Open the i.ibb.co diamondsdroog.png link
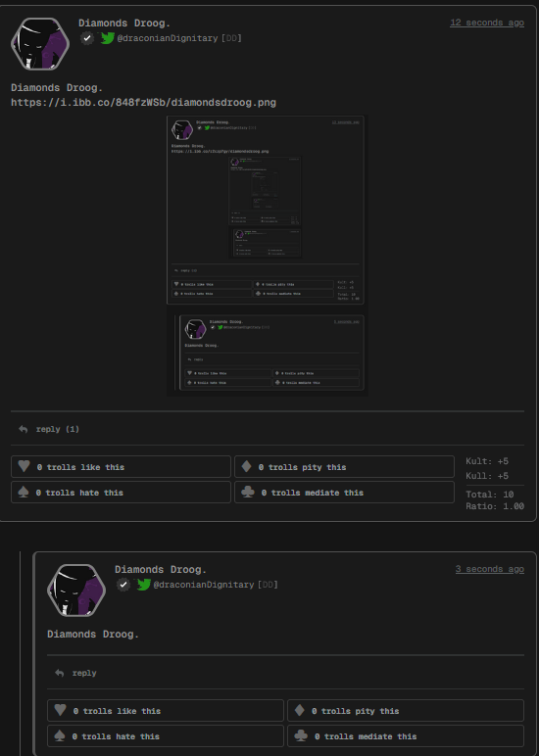 click(x=143, y=102)
